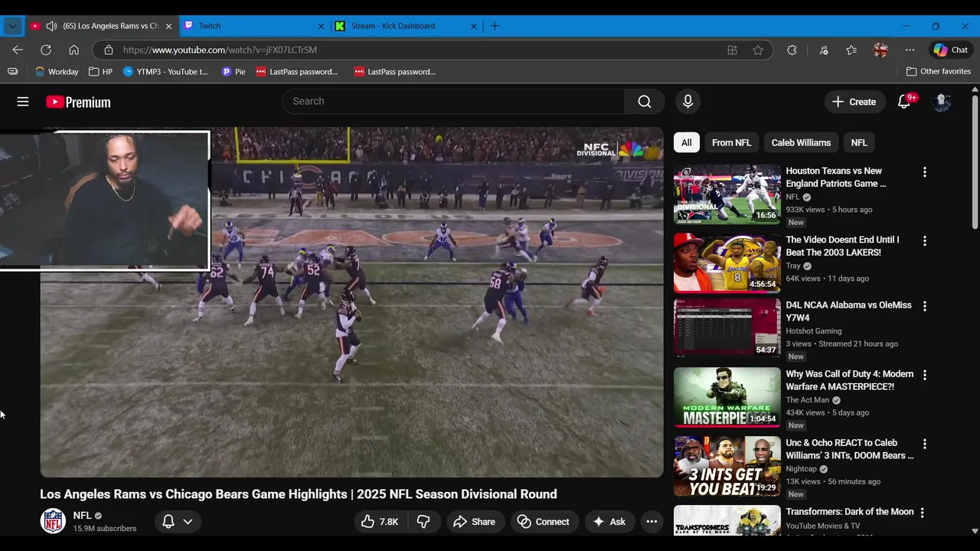Open the browser home page icon
This screenshot has height=551, width=980.
(x=74, y=50)
